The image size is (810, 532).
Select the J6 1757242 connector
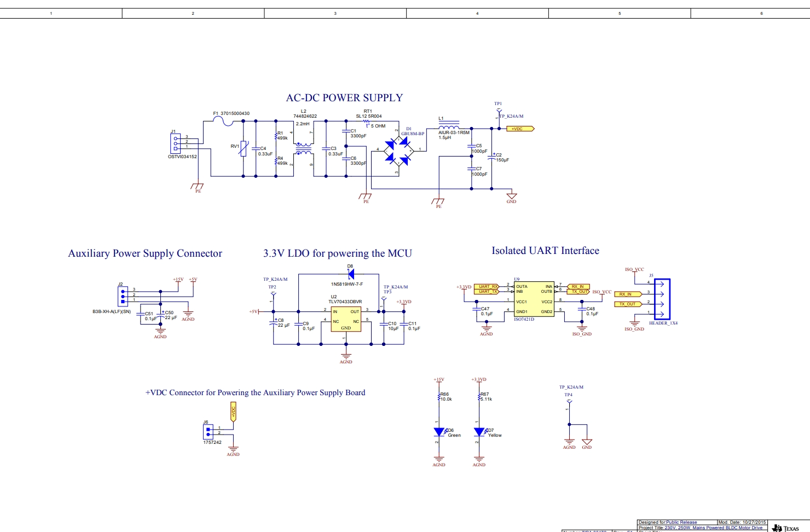coord(208,431)
